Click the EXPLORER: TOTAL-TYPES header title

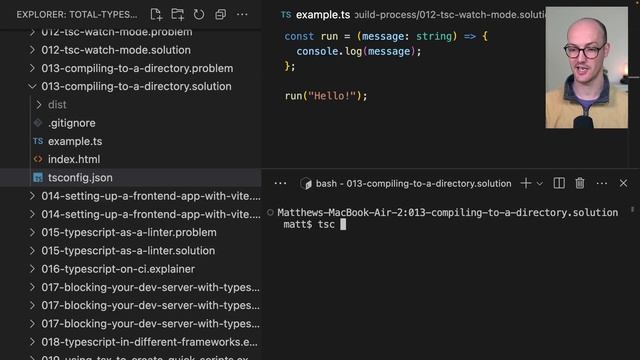point(77,15)
